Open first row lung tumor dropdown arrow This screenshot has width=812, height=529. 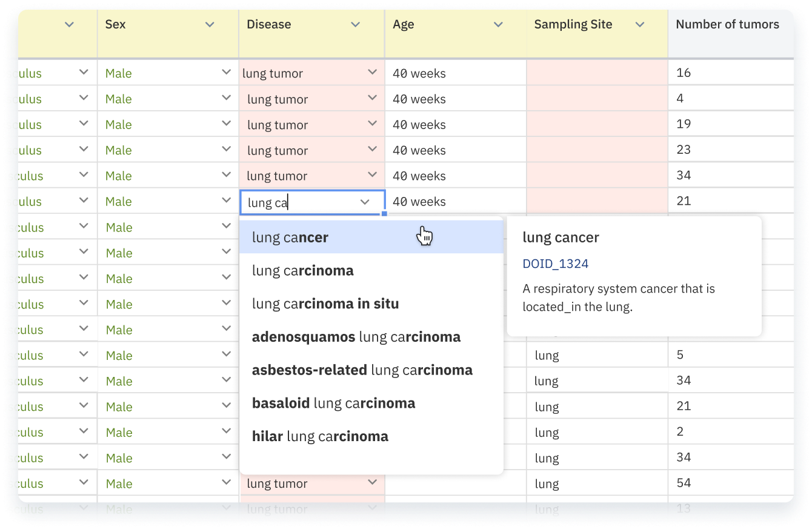click(372, 73)
